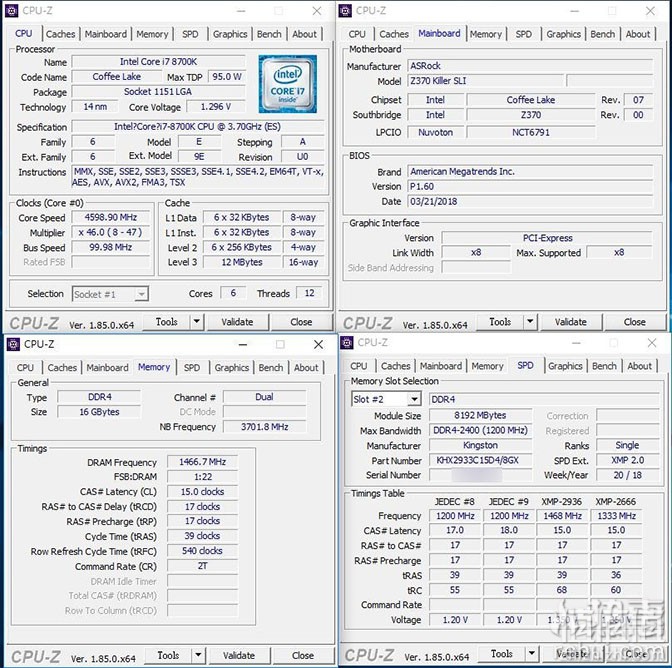Minimize the Memory window
Image resolution: width=672 pixels, height=668 pixels.
pyautogui.click(x=243, y=344)
